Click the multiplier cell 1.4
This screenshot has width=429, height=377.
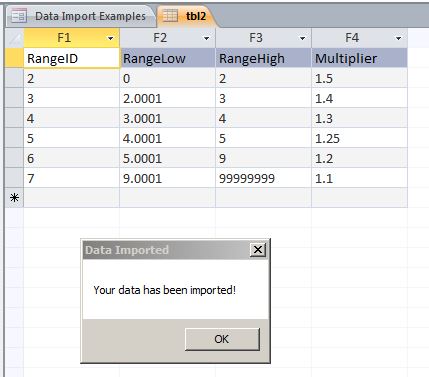click(359, 98)
